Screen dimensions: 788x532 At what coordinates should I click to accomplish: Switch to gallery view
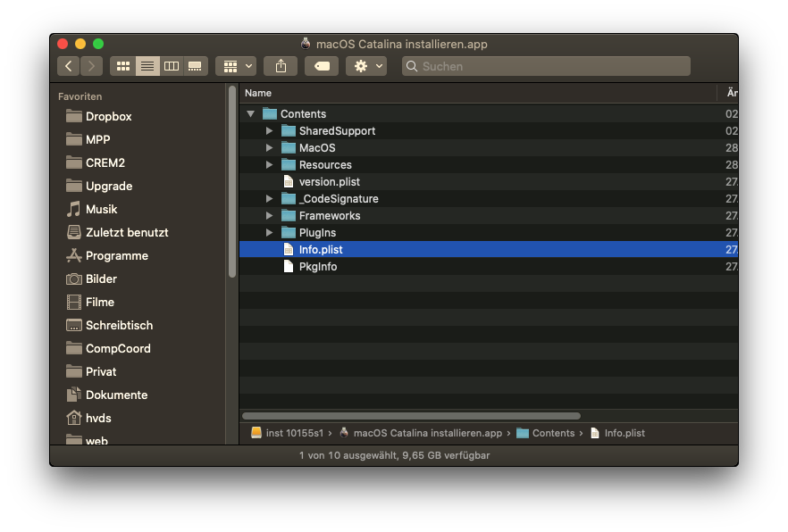(x=195, y=66)
